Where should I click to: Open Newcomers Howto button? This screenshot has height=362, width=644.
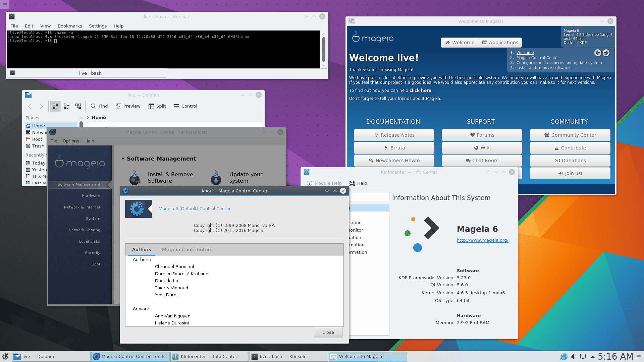[x=394, y=161]
